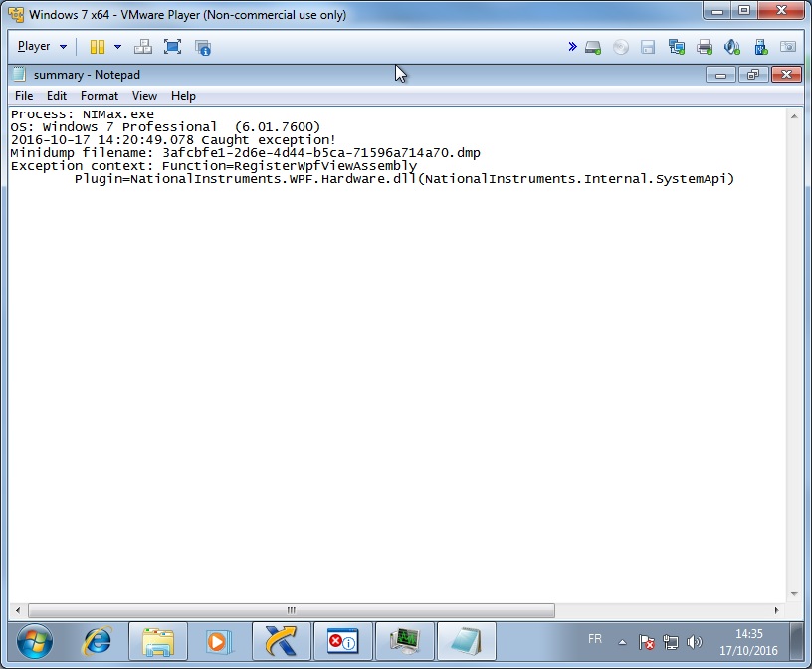Screen dimensions: 812x669
Task: Select the Notepad taskbar button
Action: (466, 641)
